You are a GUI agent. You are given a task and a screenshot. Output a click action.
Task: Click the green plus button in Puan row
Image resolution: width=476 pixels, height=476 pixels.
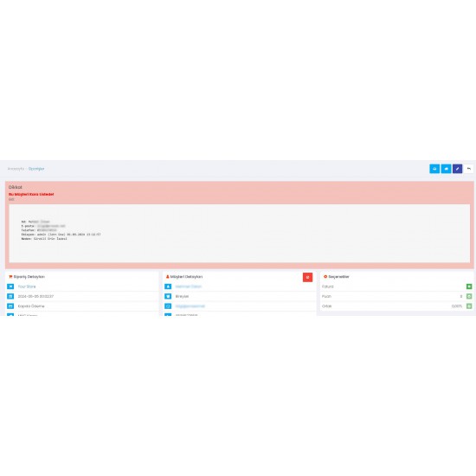tap(469, 296)
